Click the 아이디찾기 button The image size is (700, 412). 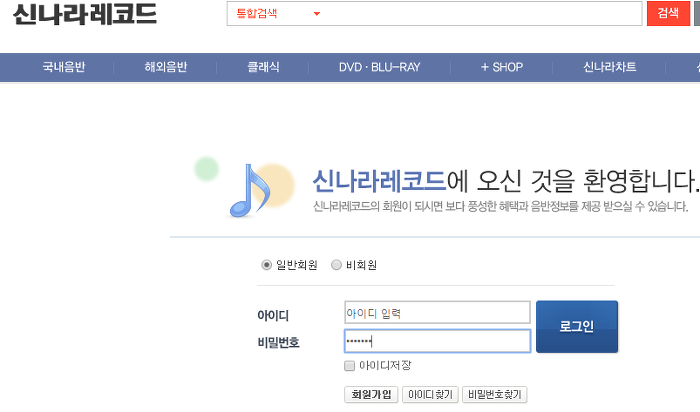[x=430, y=395]
